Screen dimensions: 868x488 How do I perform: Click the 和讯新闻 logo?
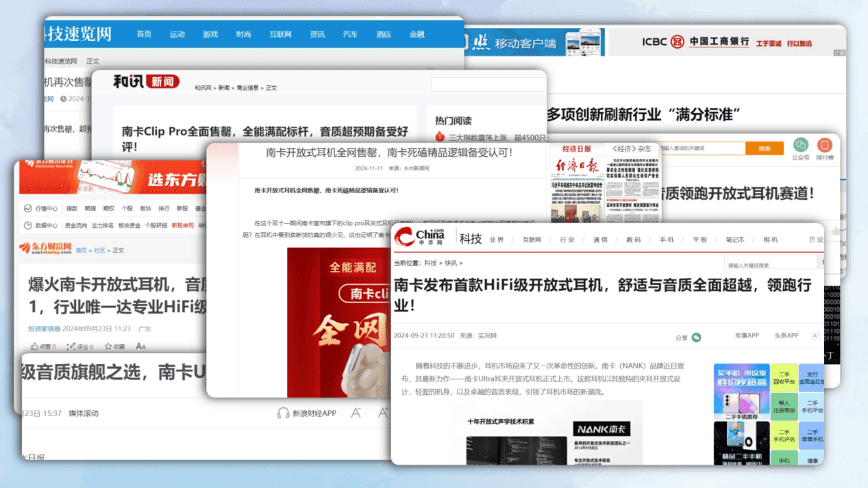[x=146, y=82]
